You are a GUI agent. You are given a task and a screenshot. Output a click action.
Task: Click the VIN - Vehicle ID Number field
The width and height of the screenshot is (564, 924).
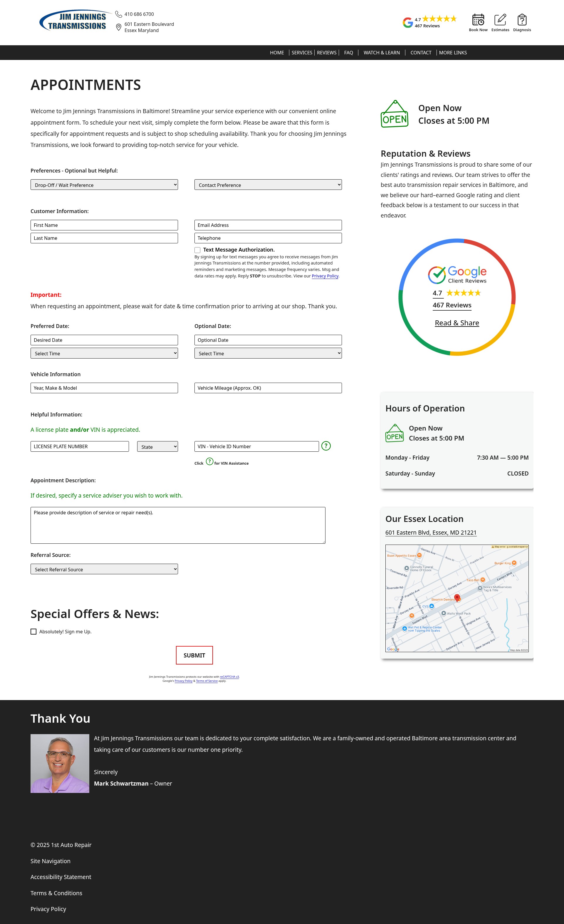pyautogui.click(x=257, y=446)
